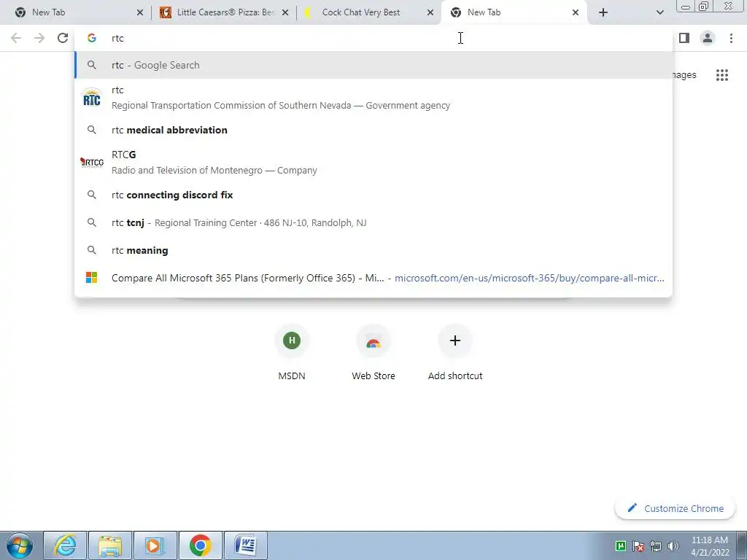Click the browser Back arrow
The width and height of the screenshot is (747, 560).
pos(16,38)
